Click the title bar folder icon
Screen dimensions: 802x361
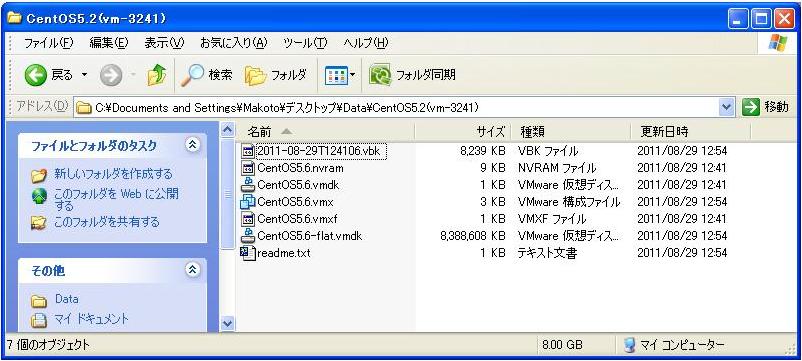15,18
